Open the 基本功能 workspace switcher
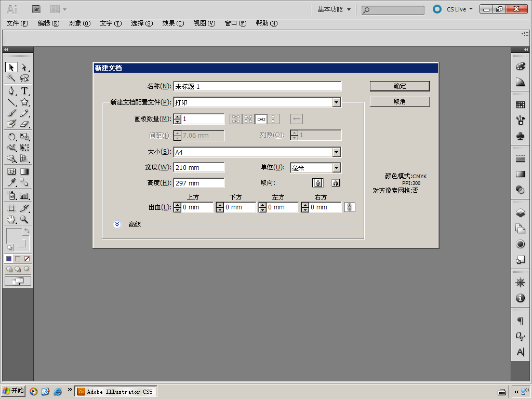Screen dimensions: 532x399 tap(334, 9)
